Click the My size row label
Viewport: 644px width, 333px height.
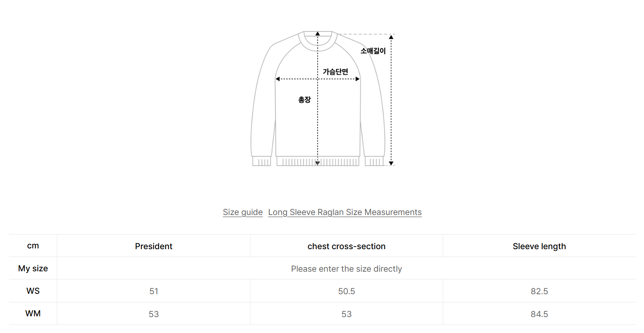33,269
